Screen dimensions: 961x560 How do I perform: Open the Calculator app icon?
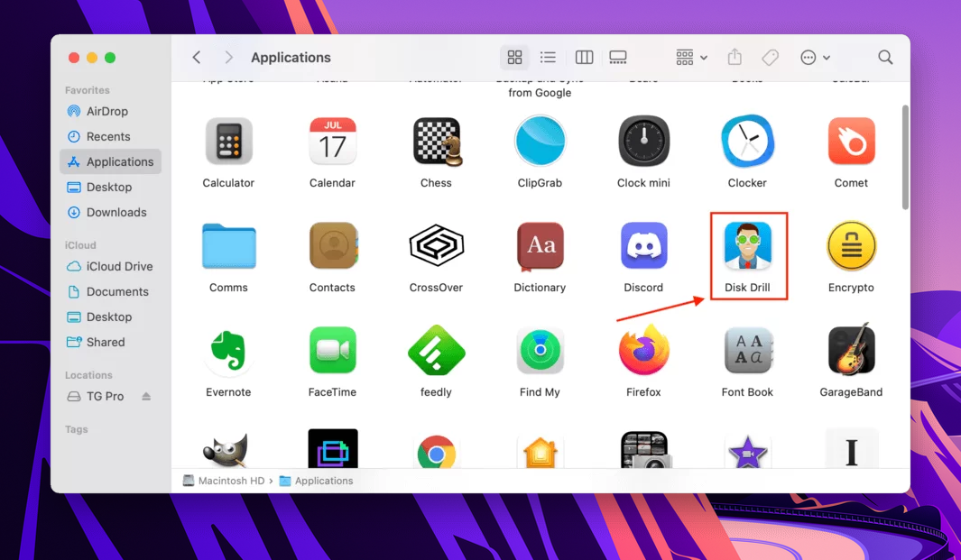pos(228,142)
